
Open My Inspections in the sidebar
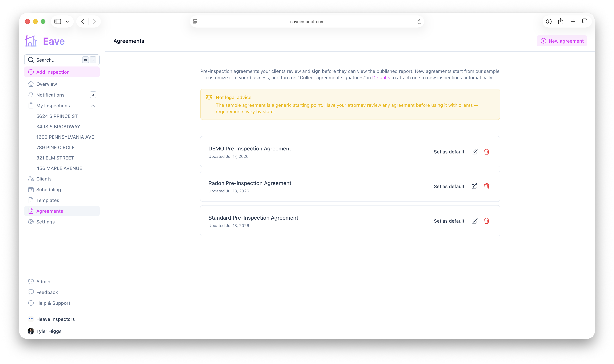click(62, 105)
